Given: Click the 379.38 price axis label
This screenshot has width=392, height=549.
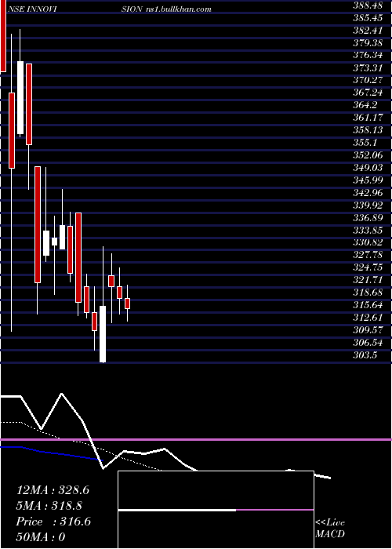Looking at the screenshot, I should point(368,42).
